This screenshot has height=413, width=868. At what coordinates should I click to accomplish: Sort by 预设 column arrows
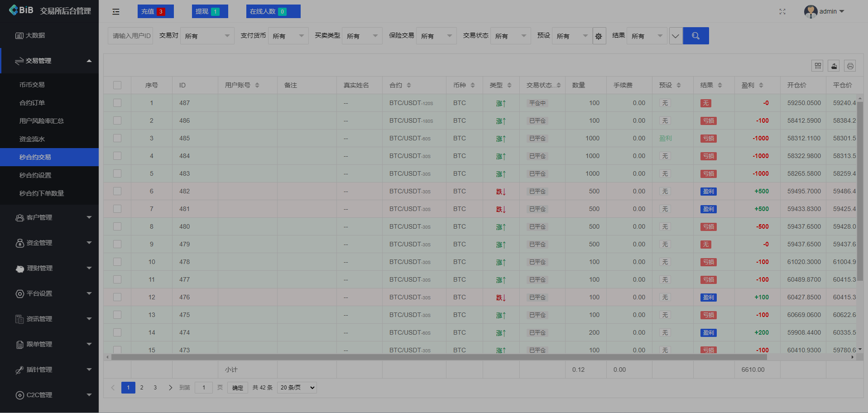click(x=679, y=85)
